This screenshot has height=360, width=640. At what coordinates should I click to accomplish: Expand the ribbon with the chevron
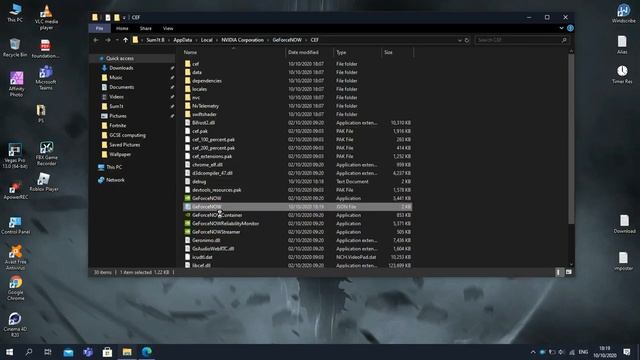click(x=561, y=28)
